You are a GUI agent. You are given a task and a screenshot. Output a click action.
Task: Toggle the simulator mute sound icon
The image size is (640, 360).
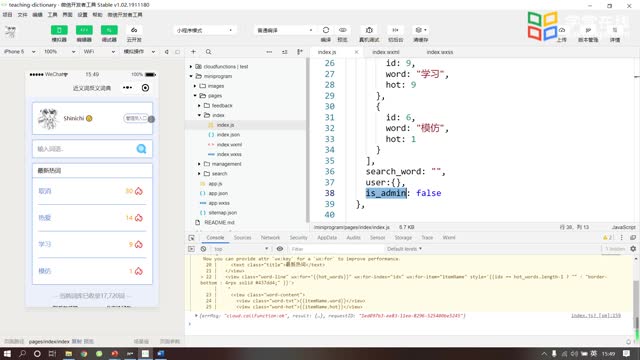coord(167,52)
